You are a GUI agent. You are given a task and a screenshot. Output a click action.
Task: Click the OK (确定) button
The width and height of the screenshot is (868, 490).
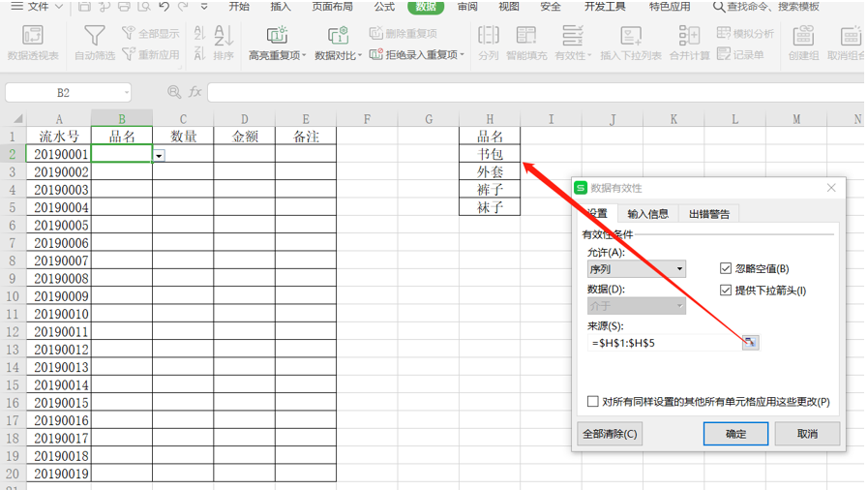(735, 434)
